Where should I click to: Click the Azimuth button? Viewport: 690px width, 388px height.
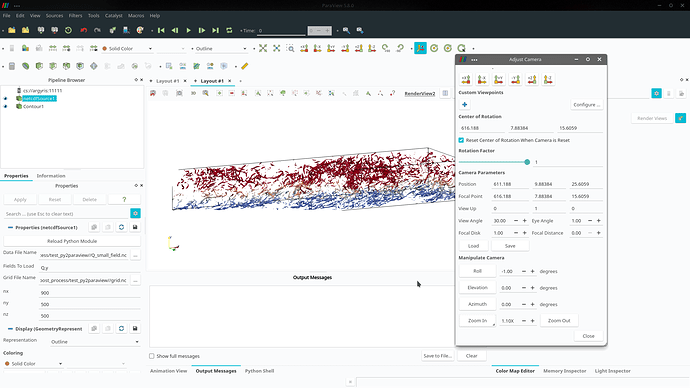[x=477, y=304]
